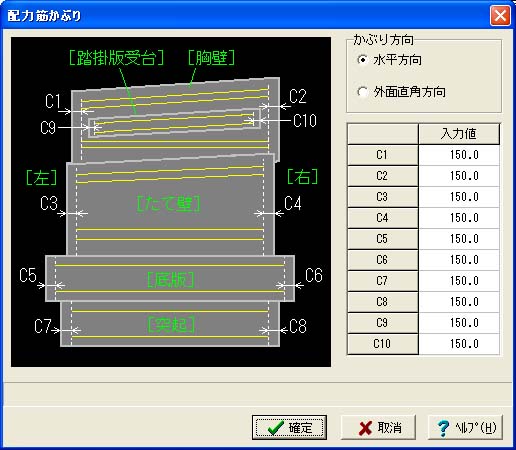The image size is (516, 450).
Task: Click the C2 input value cell
Action: 459,176
